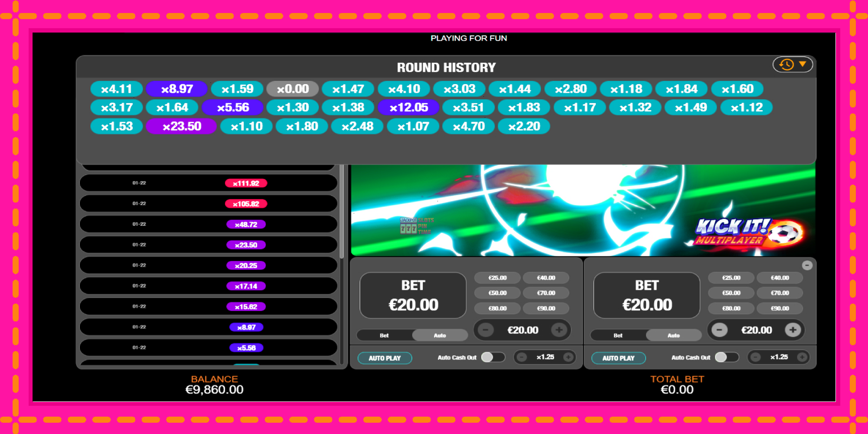
Task: Choose €90.00 preset in left panel
Action: [x=546, y=309]
